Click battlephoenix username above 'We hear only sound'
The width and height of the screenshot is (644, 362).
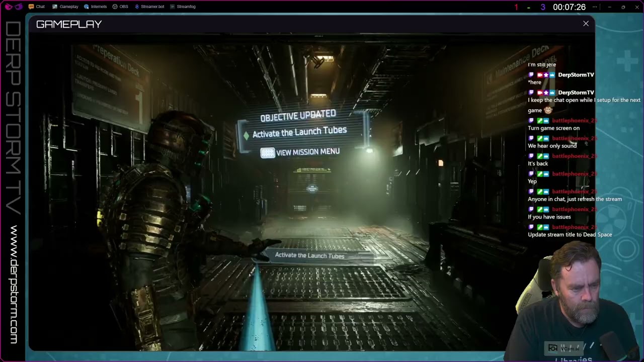pos(574,138)
